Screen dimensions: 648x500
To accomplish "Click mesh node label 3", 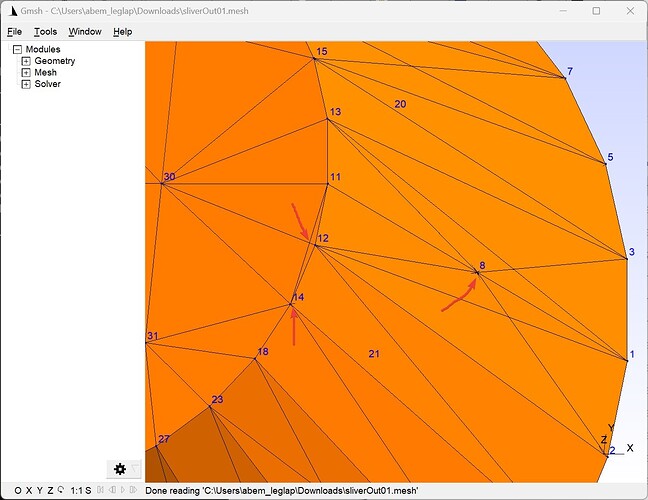I will (632, 252).
